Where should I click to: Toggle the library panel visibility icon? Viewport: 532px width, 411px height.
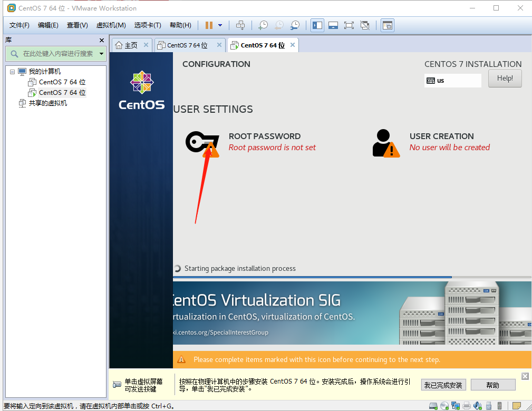(317, 25)
